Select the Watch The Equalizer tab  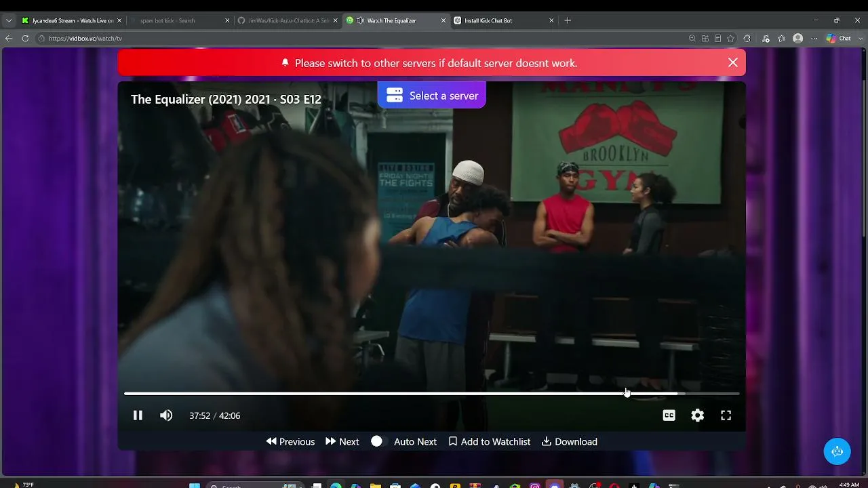click(395, 20)
